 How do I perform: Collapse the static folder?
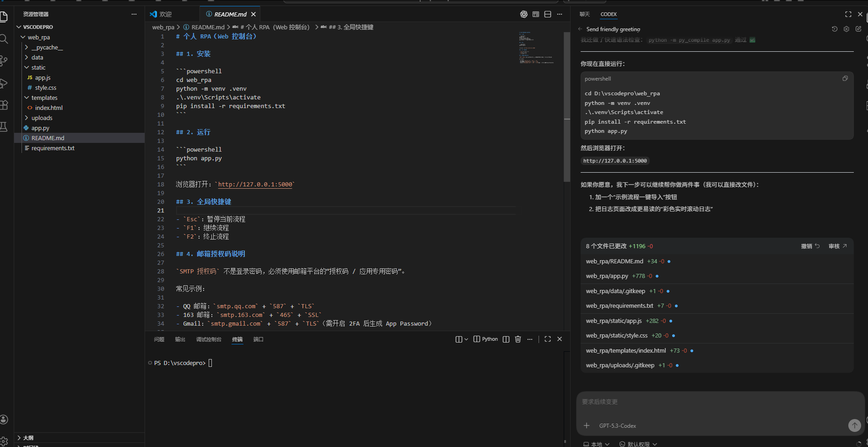pos(27,67)
